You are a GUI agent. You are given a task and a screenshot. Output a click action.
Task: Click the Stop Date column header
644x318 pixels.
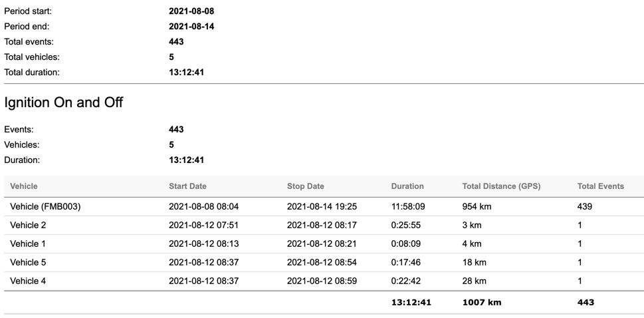tap(305, 186)
